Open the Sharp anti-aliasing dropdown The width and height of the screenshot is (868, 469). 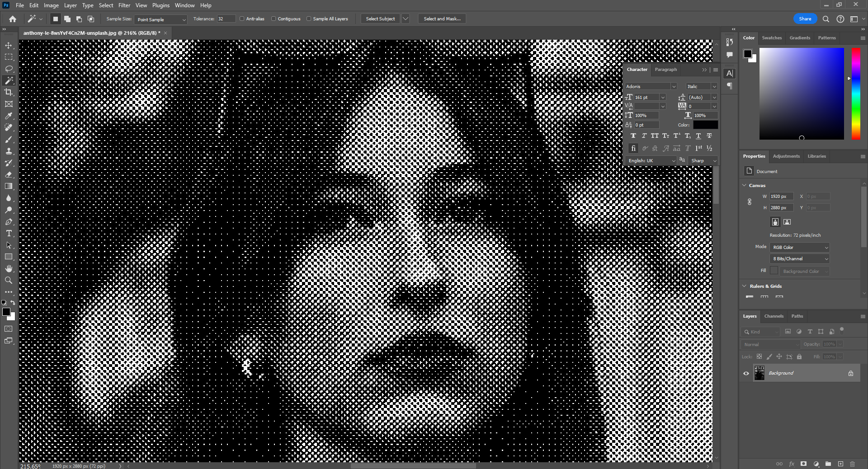(703, 160)
